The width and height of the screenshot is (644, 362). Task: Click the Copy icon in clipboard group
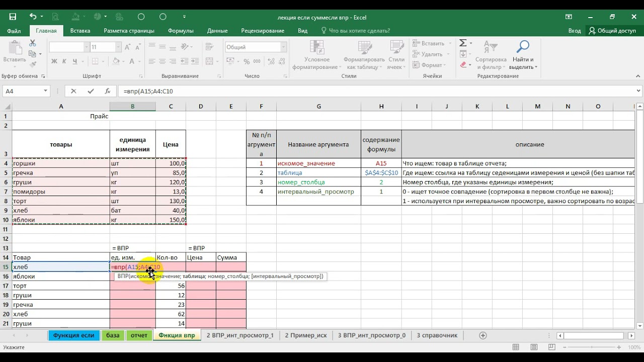point(33,54)
